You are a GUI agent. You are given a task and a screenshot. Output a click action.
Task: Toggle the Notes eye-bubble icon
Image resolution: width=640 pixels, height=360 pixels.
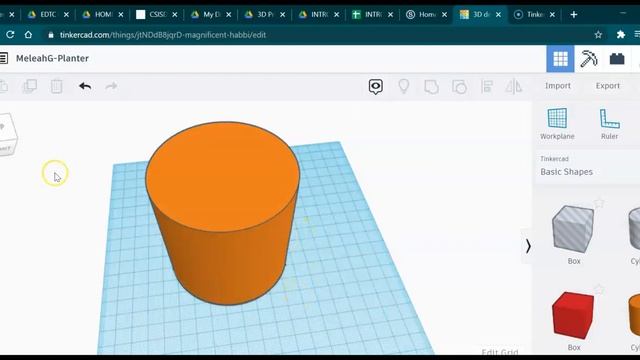coord(376,87)
